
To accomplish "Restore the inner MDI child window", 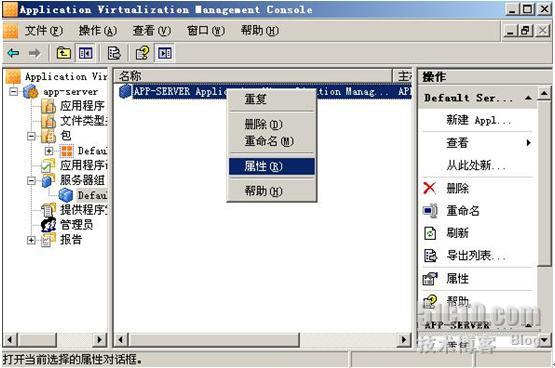I will click(x=525, y=31).
